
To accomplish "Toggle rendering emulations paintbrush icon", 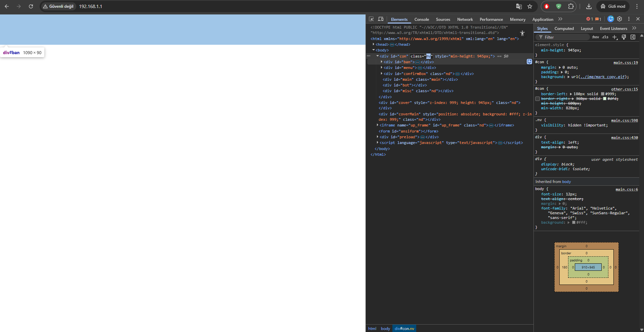I will click(x=624, y=37).
